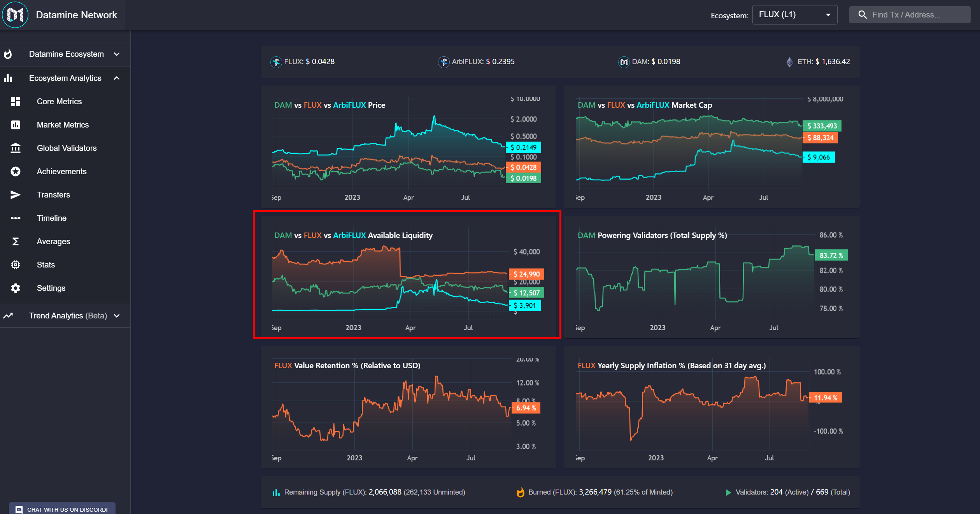This screenshot has height=514, width=980.
Task: Click the Trend Analytics trending-up icon
Action: pos(8,316)
